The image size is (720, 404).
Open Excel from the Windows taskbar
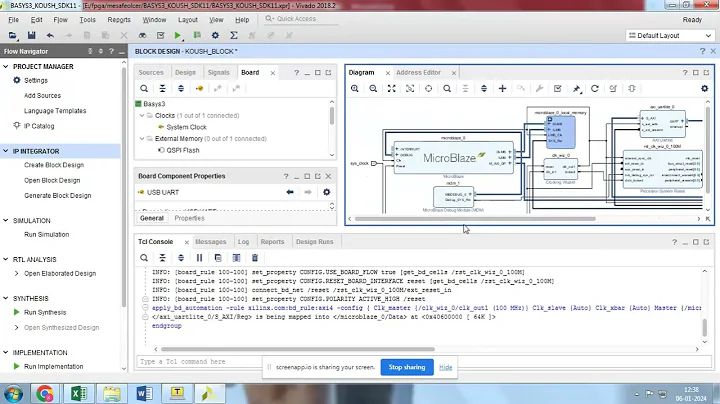click(x=79, y=393)
